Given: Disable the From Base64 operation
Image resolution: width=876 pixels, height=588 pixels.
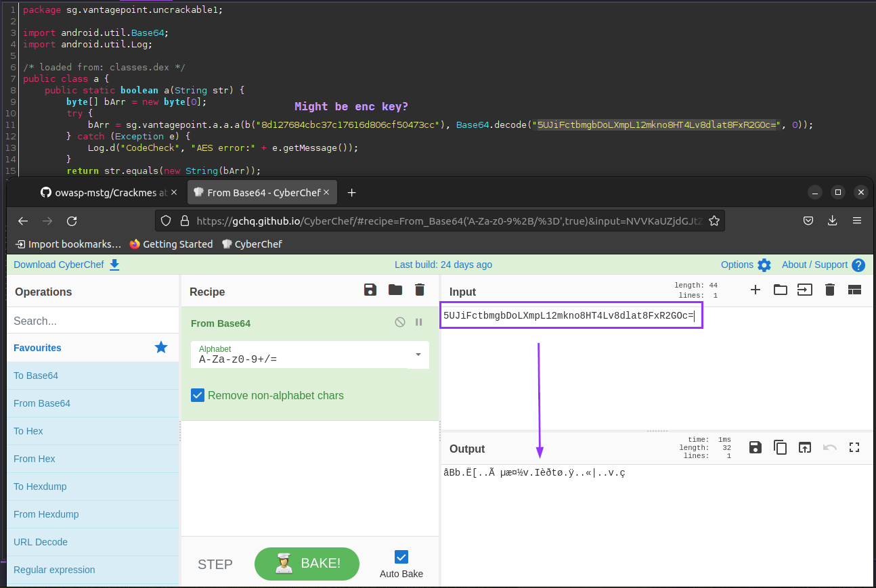Looking at the screenshot, I should pyautogui.click(x=400, y=323).
